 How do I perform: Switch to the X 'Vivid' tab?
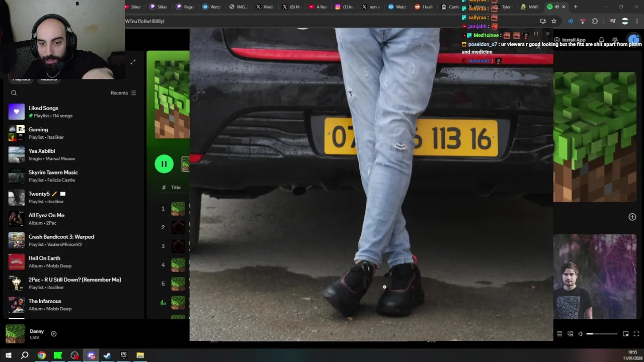(265, 7)
